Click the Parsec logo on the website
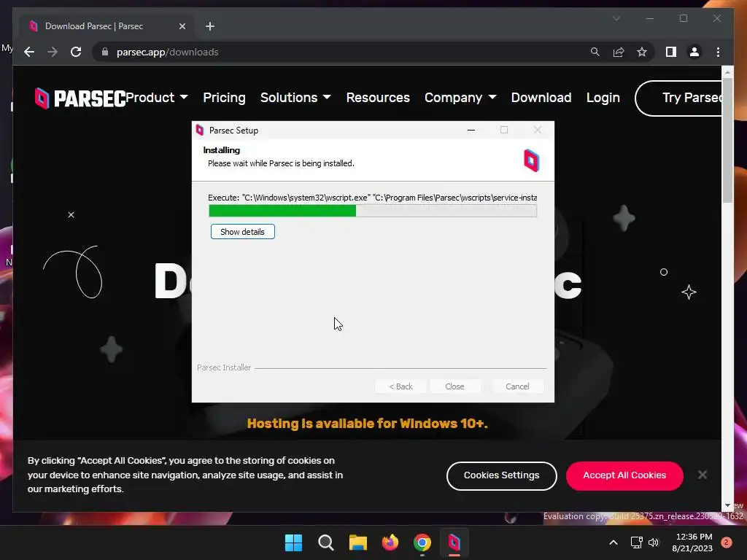This screenshot has width=747, height=560. coord(80,98)
